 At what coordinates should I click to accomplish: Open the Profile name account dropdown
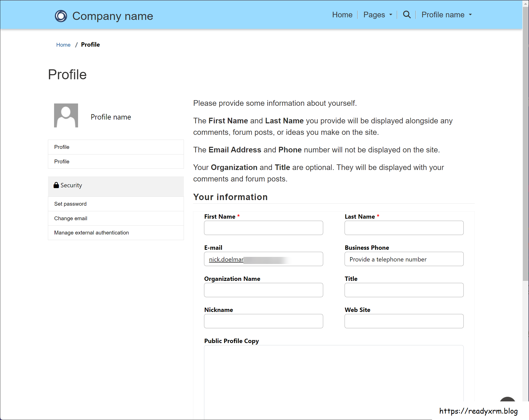click(x=443, y=15)
